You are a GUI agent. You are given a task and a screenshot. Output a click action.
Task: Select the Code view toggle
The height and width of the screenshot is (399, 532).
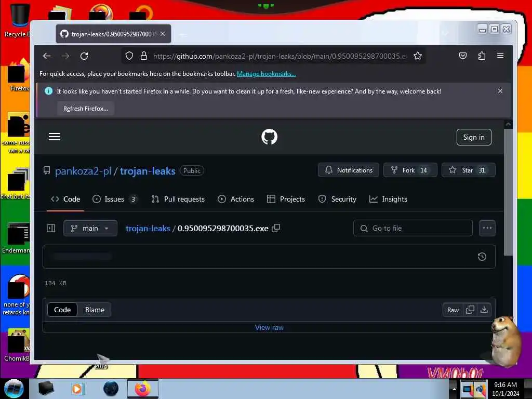(62, 310)
